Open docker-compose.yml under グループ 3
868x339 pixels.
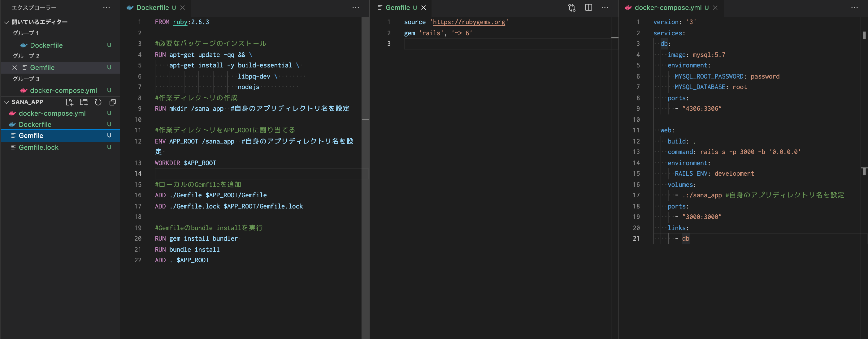61,90
